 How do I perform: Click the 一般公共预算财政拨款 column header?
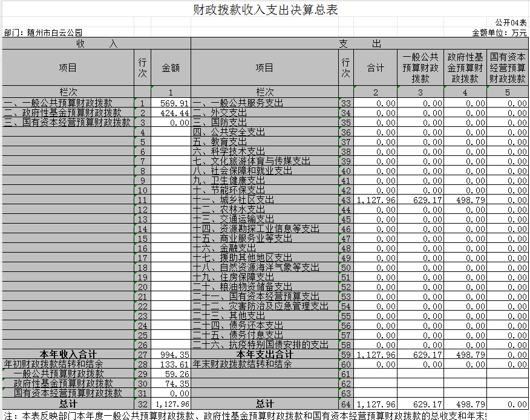pos(420,68)
